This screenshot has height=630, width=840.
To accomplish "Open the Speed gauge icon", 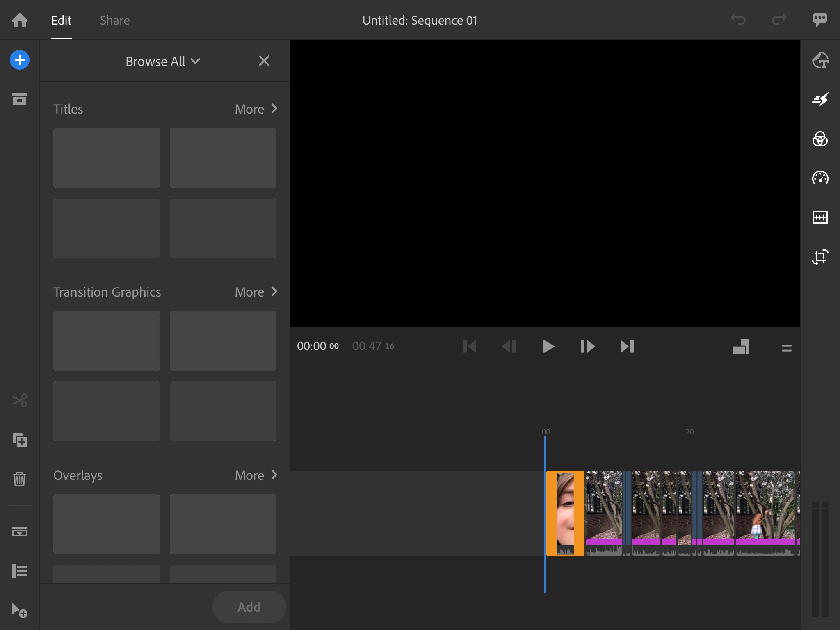I will point(820,178).
